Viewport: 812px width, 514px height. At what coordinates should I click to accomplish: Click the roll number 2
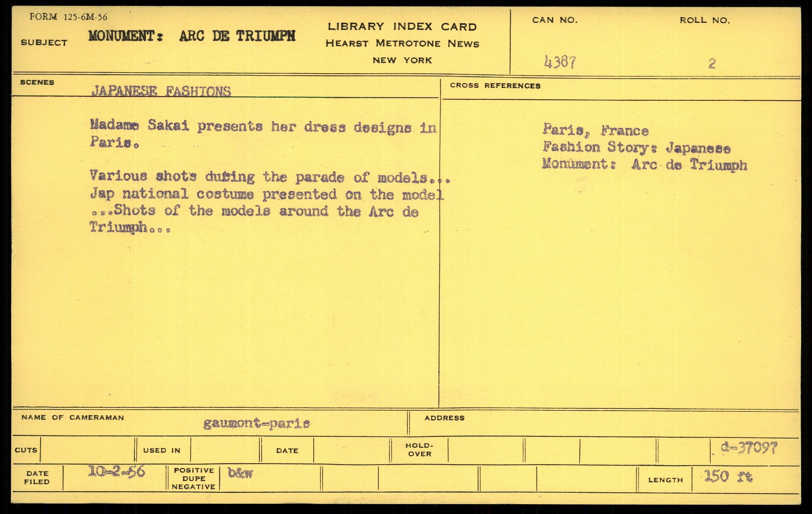(712, 63)
